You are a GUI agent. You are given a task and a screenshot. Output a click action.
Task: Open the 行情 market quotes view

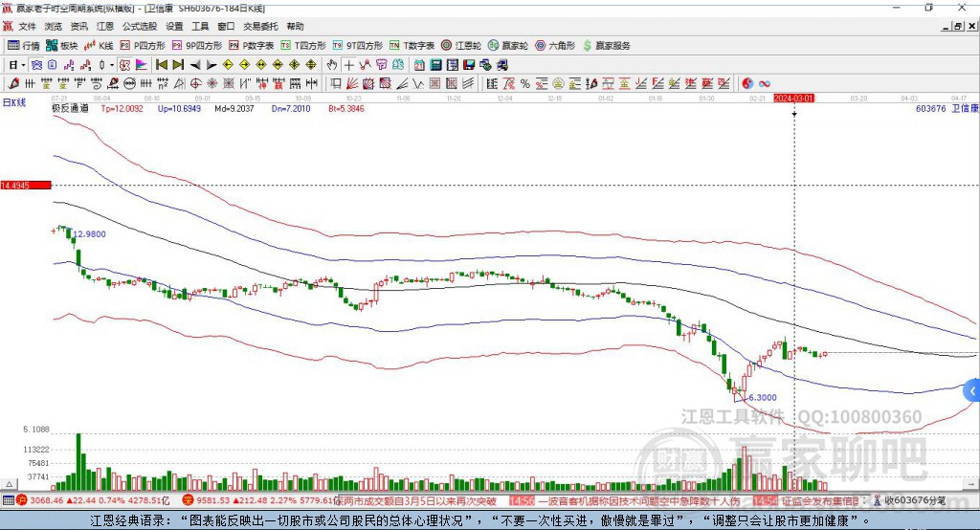[x=23, y=46]
